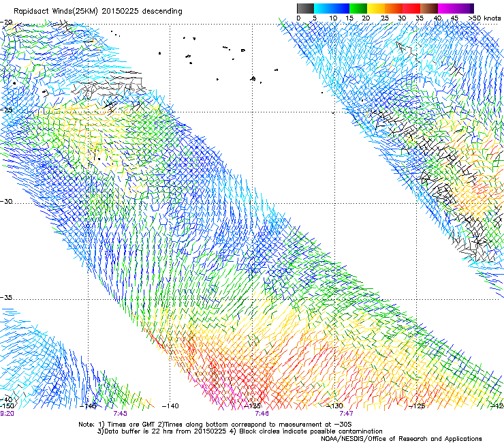Click the '-150' longitude axis label
Viewport: 504px width, 443px height.
click(7, 406)
